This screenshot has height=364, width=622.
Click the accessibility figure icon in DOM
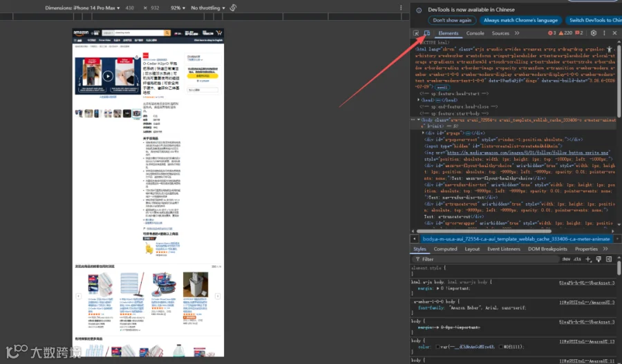[610, 50]
